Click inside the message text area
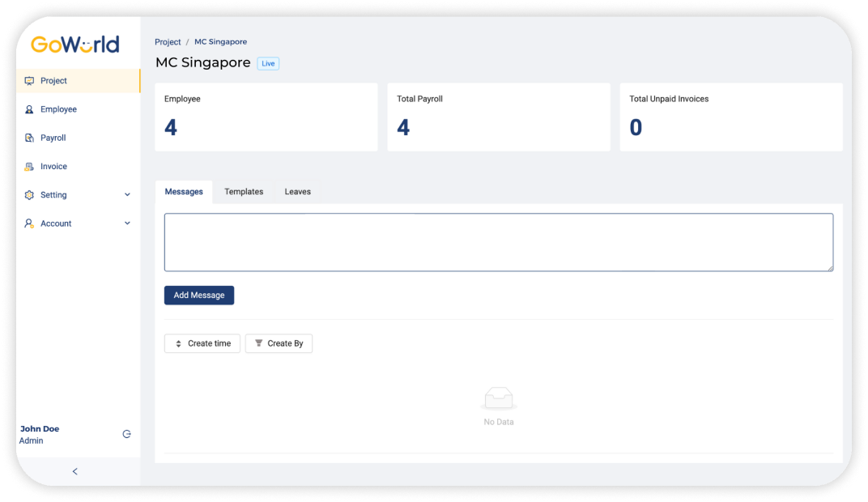This screenshot has height=502, width=868. [x=498, y=242]
